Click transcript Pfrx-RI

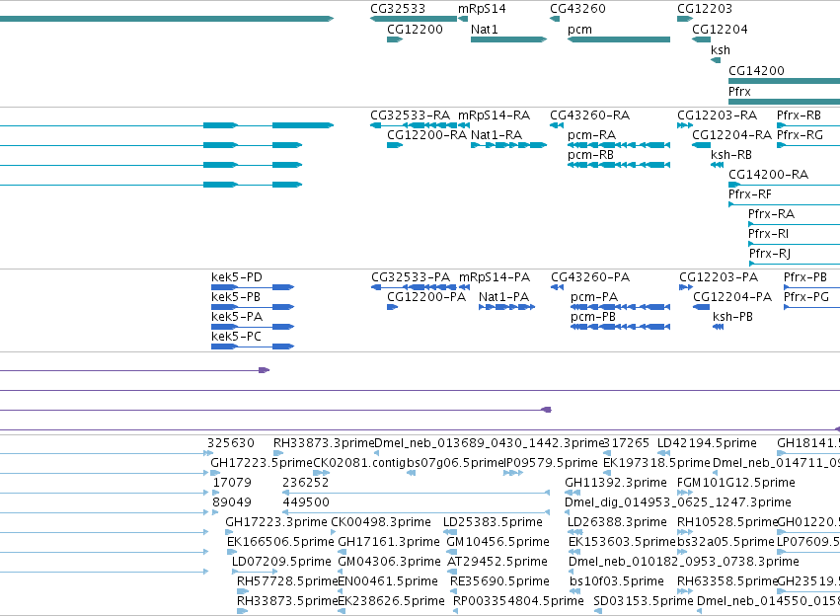pyautogui.click(x=768, y=234)
